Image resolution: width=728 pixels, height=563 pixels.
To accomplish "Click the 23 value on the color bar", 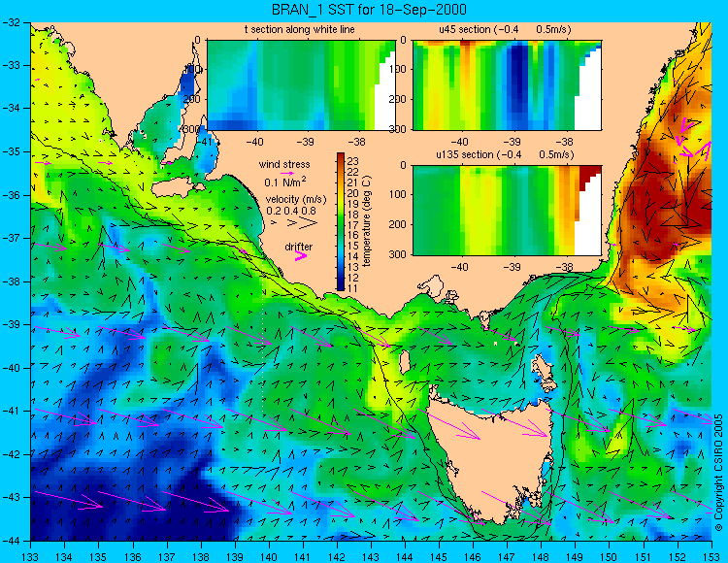I will 353,161.
